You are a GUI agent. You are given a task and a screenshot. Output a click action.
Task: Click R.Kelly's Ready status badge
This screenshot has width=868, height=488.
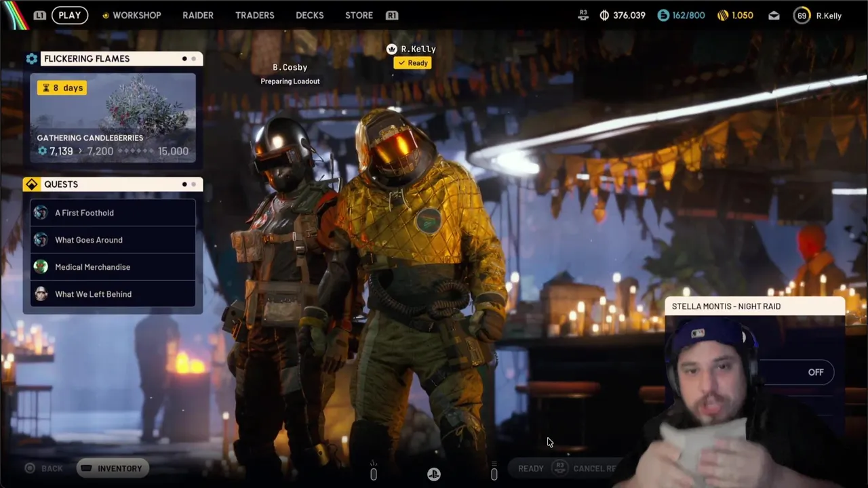point(412,63)
